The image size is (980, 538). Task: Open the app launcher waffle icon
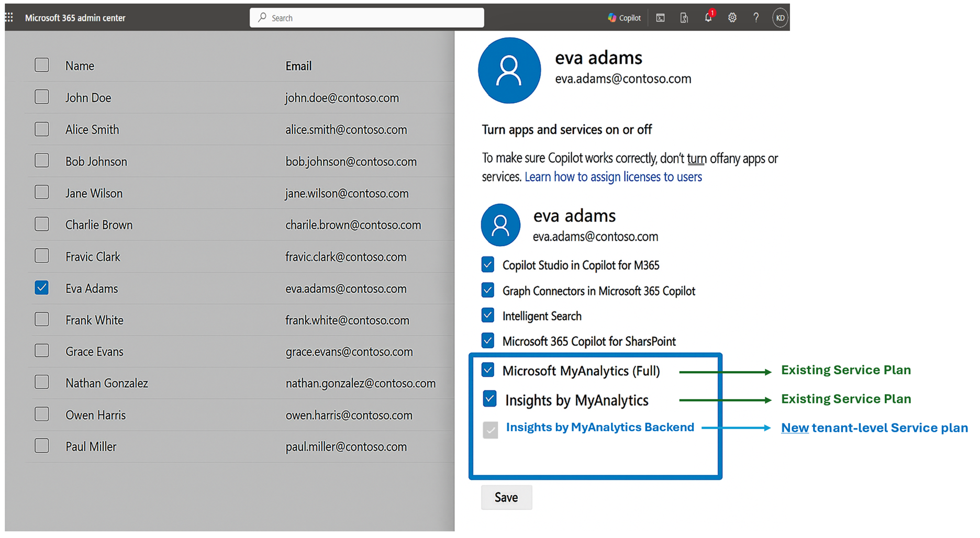[x=9, y=18]
